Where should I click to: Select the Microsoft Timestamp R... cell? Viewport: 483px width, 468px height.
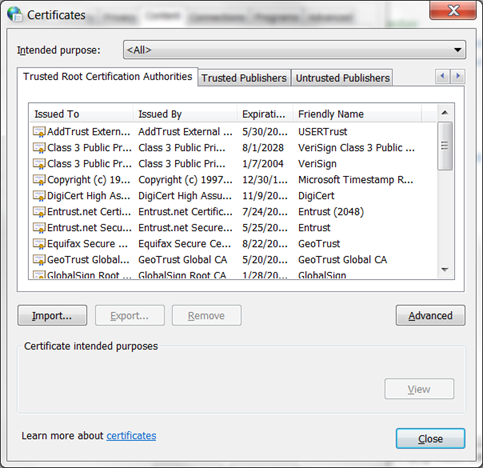pyautogui.click(x=356, y=180)
